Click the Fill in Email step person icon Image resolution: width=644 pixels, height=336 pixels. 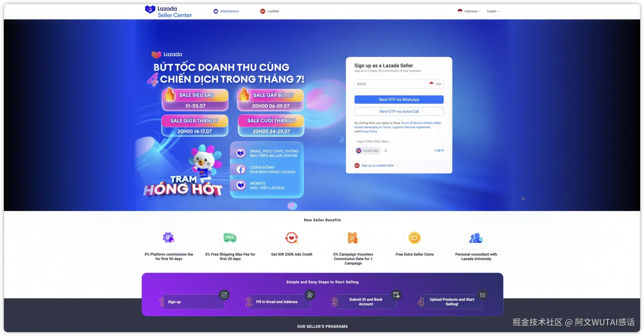coord(310,295)
